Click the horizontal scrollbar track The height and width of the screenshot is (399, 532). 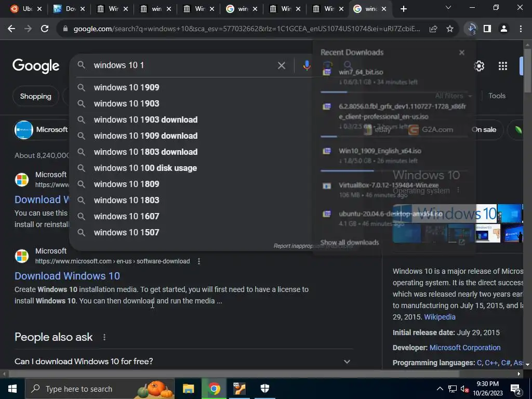coord(261,374)
